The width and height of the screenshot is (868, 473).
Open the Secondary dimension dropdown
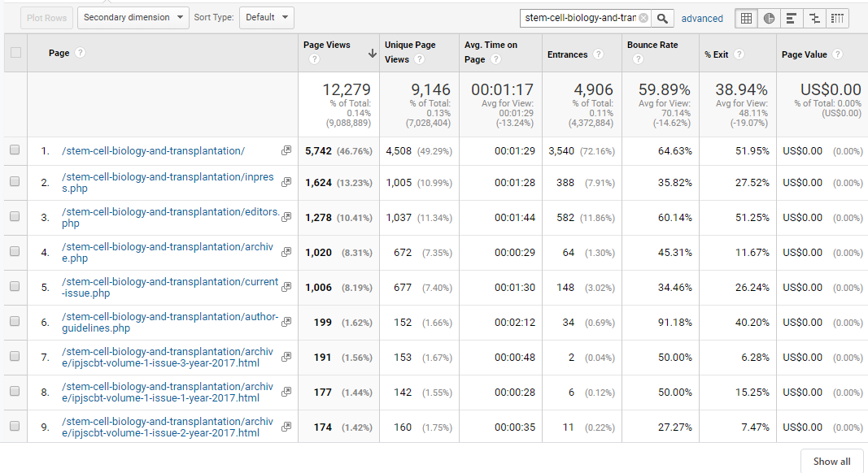tap(133, 18)
